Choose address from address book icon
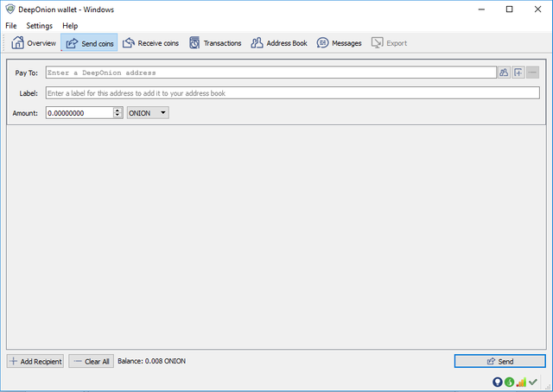 point(504,73)
